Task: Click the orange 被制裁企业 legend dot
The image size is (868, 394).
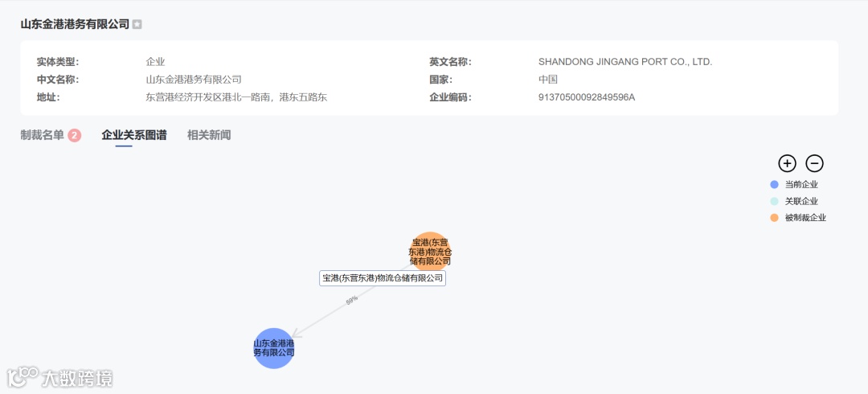Action: 775,218
